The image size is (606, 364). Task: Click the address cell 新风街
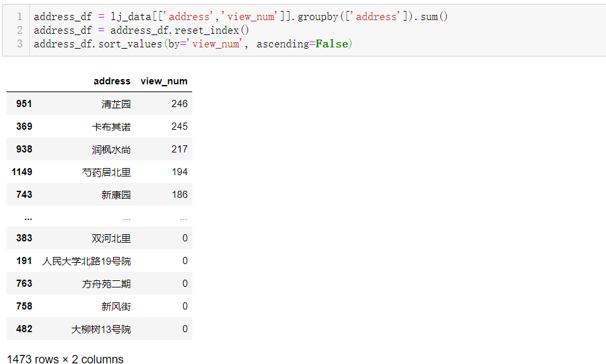[x=116, y=306]
